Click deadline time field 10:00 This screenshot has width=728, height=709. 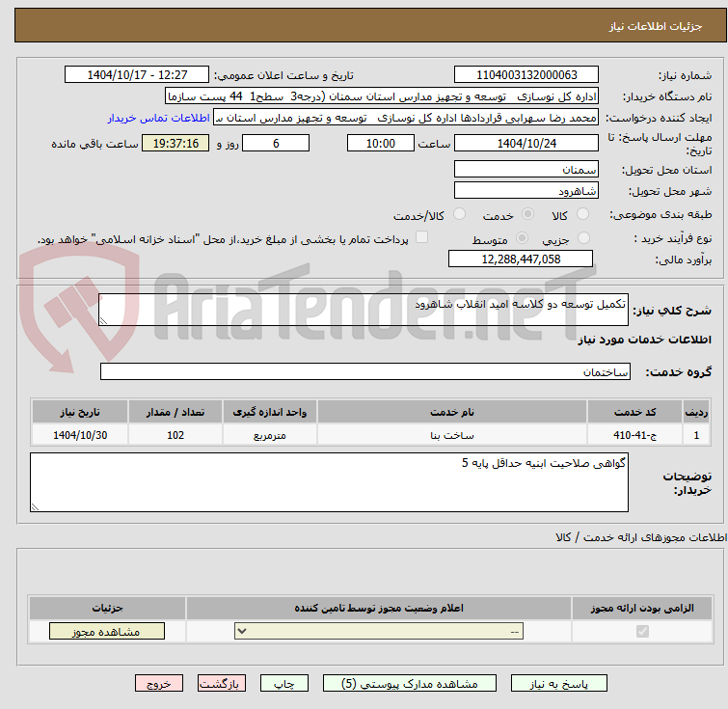[x=381, y=143]
